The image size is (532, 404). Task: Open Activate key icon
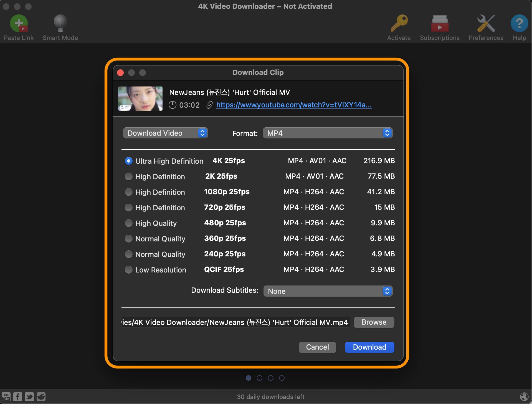coord(399,24)
